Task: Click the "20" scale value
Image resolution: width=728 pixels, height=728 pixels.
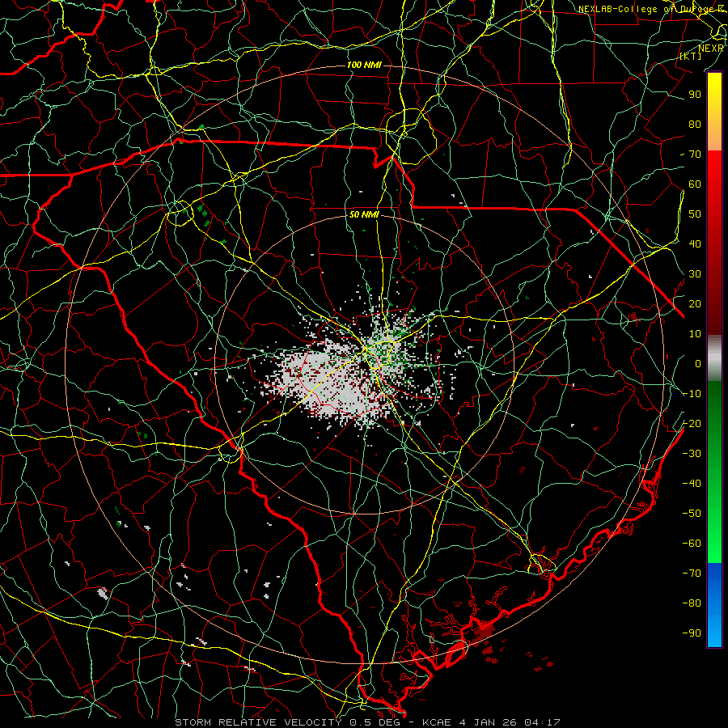Action: (x=695, y=303)
